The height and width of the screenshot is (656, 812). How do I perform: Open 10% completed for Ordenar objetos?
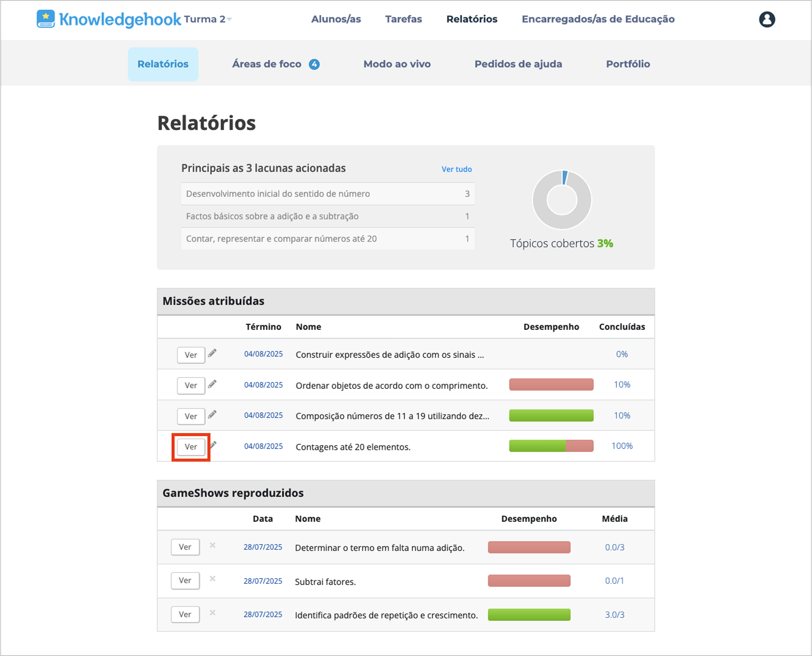tap(622, 384)
